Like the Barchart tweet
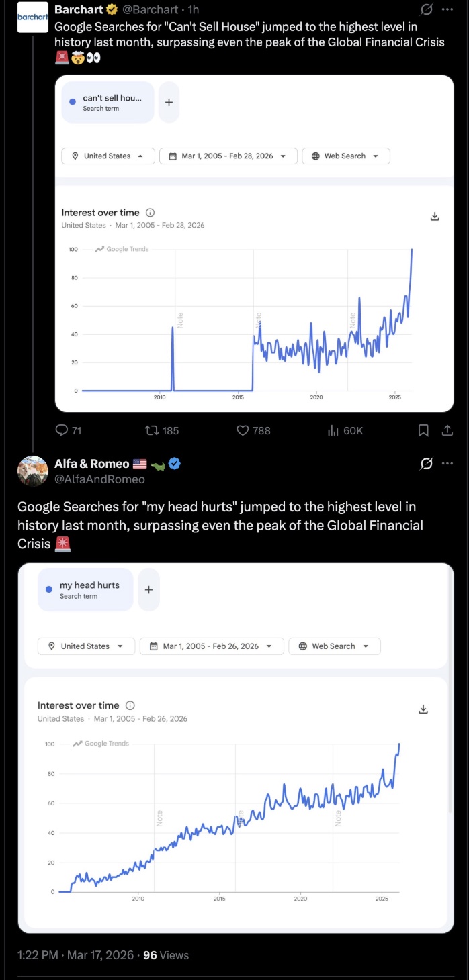The width and height of the screenshot is (469, 980). [x=243, y=430]
